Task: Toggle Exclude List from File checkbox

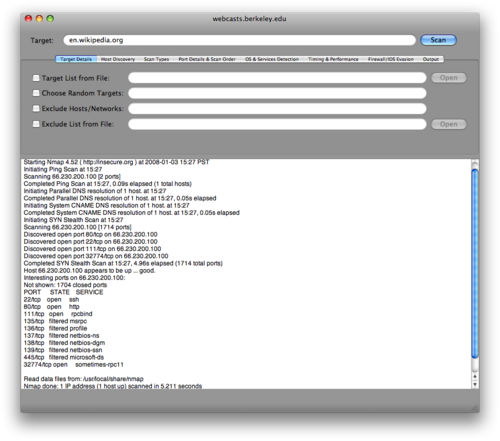Action: (x=36, y=124)
